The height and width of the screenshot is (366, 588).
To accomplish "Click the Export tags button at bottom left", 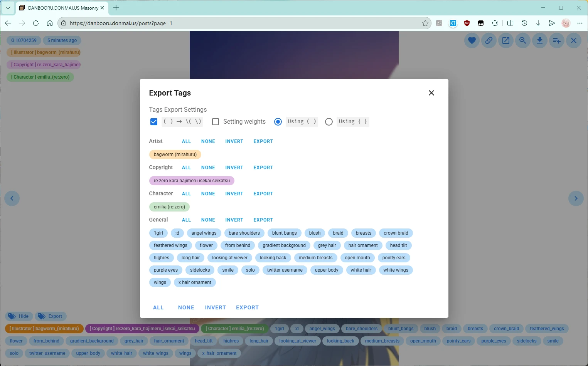I will [51, 316].
